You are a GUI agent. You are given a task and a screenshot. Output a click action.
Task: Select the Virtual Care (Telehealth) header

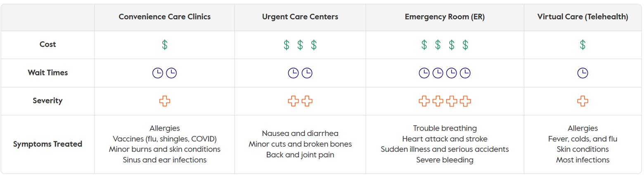pyautogui.click(x=582, y=17)
